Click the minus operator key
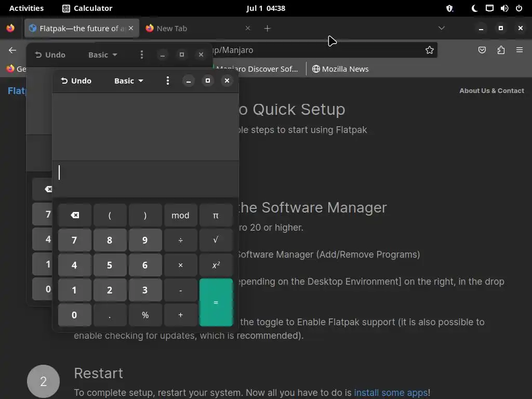 tap(180, 290)
